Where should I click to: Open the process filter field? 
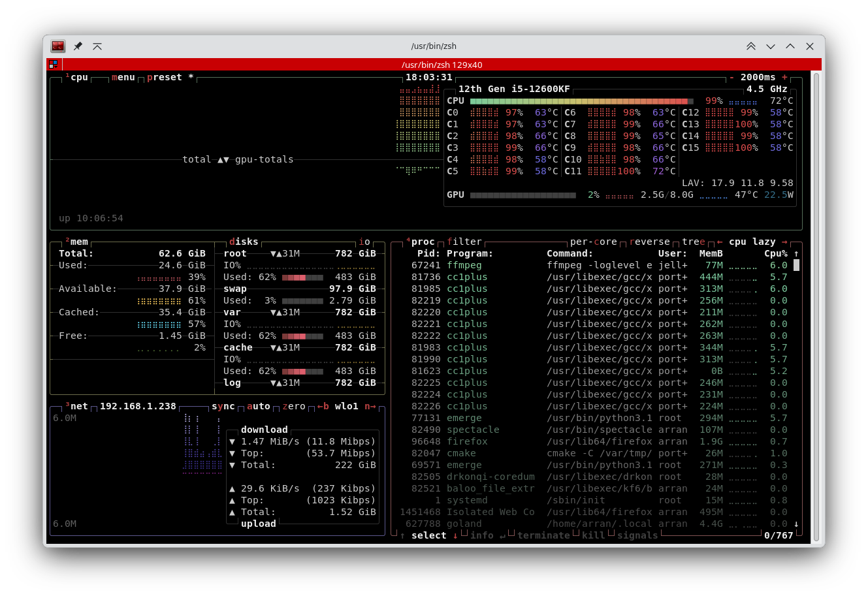pos(464,242)
